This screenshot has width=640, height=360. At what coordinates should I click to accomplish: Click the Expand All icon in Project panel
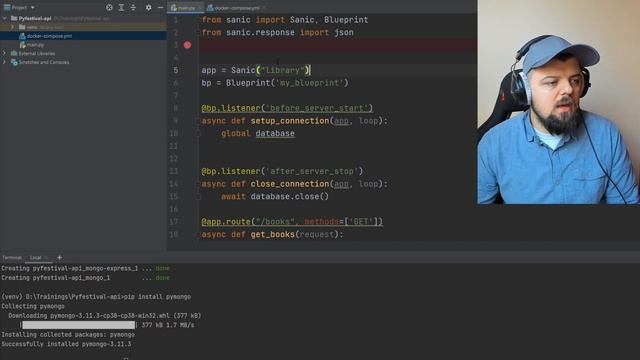pos(121,7)
